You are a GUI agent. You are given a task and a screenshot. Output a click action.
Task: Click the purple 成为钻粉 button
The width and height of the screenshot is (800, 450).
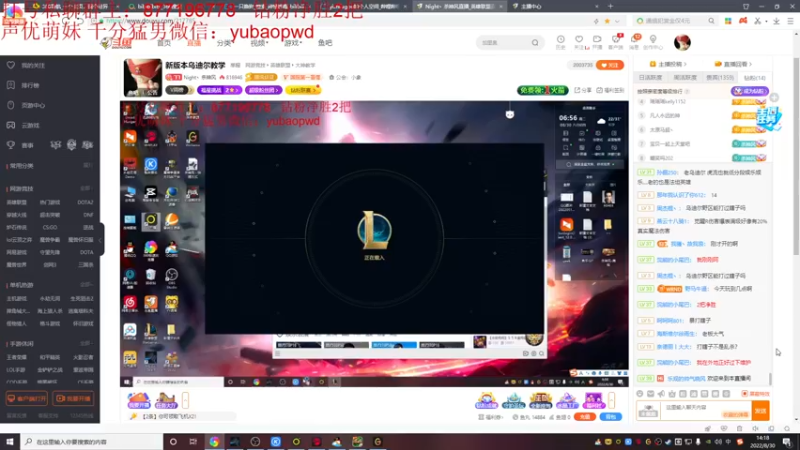coord(749,91)
